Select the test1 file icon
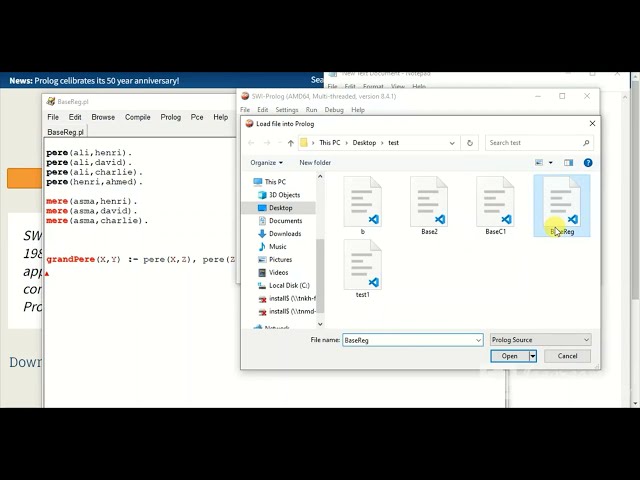640x480 pixels. click(x=363, y=264)
